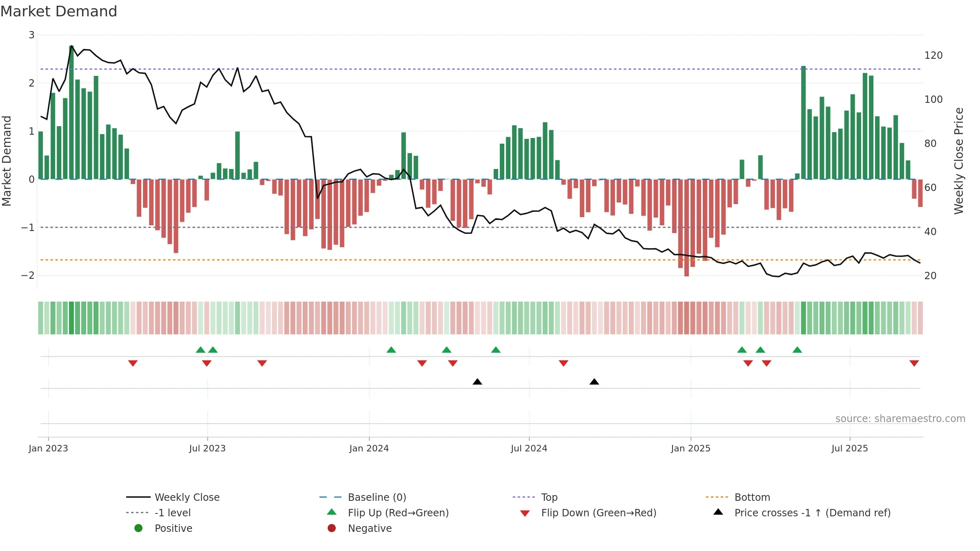The width and height of the screenshot is (980, 551).
Task: Click the 'Weekly Close Price' right axis label
Action: pyautogui.click(x=959, y=161)
